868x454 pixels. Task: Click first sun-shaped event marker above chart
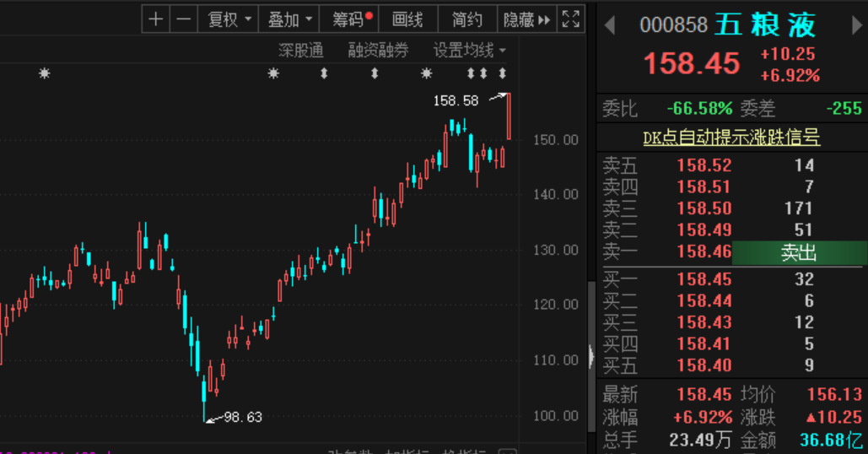(x=45, y=73)
